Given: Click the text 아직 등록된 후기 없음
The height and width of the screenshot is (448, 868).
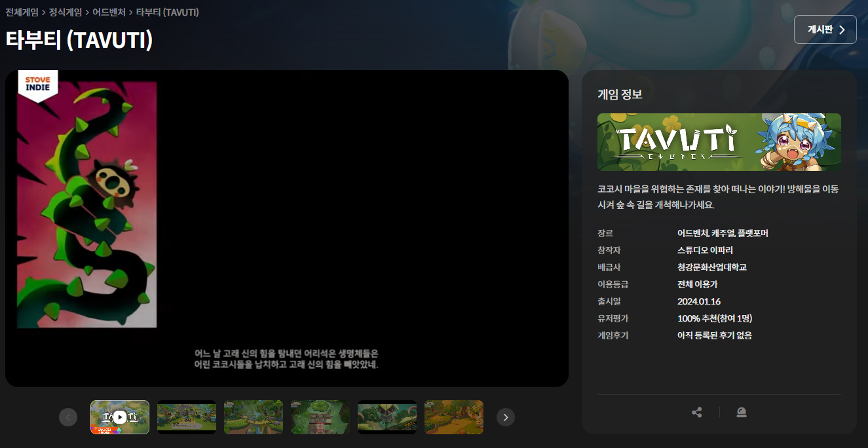Looking at the screenshot, I should tap(715, 335).
